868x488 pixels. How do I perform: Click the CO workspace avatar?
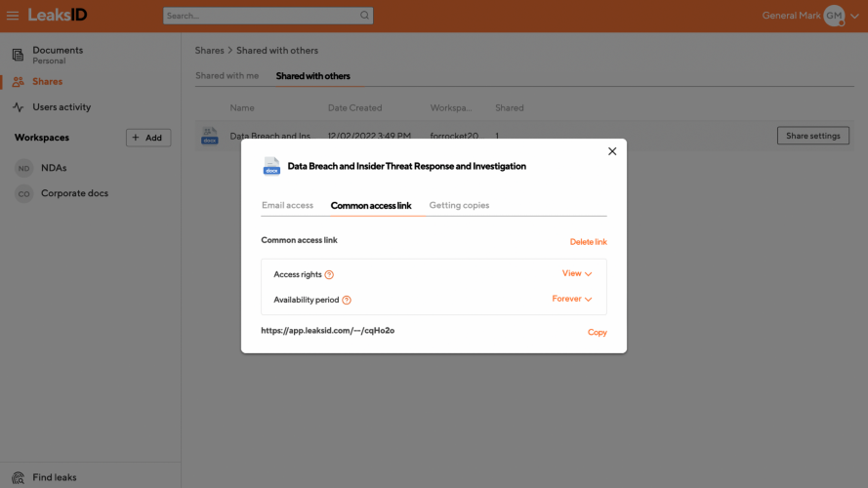pyautogui.click(x=23, y=193)
